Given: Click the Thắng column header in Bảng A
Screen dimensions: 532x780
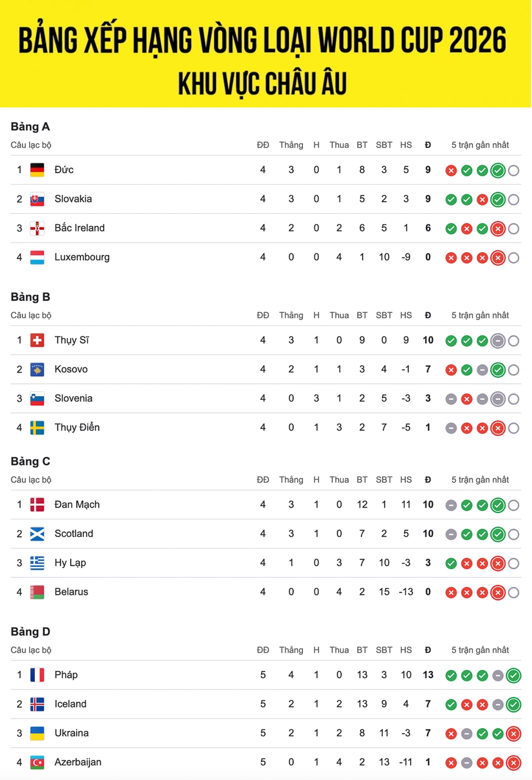Looking at the screenshot, I should pyautogui.click(x=291, y=145).
